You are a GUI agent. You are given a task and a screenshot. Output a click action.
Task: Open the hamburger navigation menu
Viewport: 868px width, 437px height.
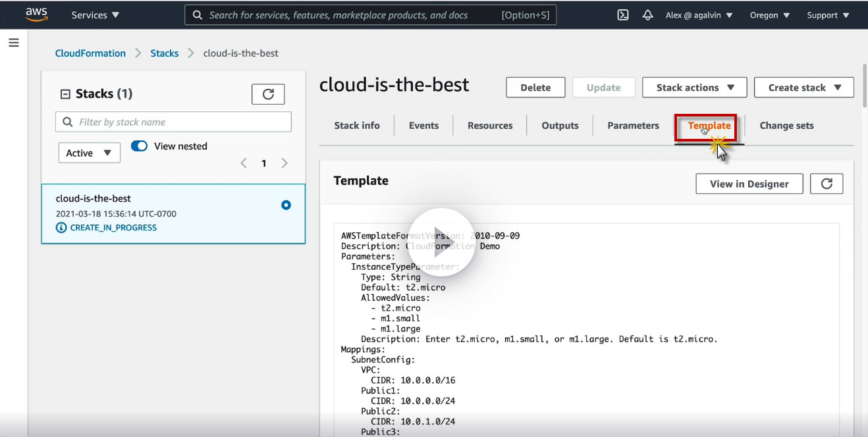click(x=14, y=43)
